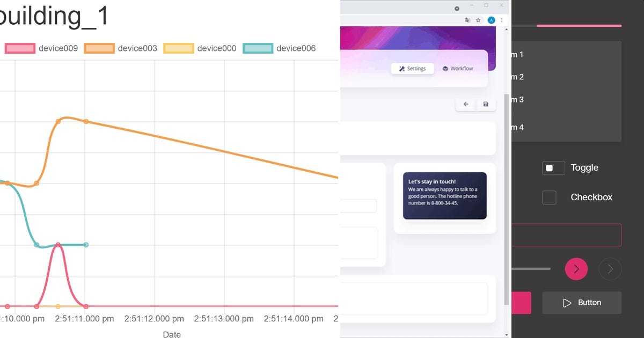Screen dimensions: 644x338
Task: Click the blue Chrome profile avatar
Action: (491, 19)
